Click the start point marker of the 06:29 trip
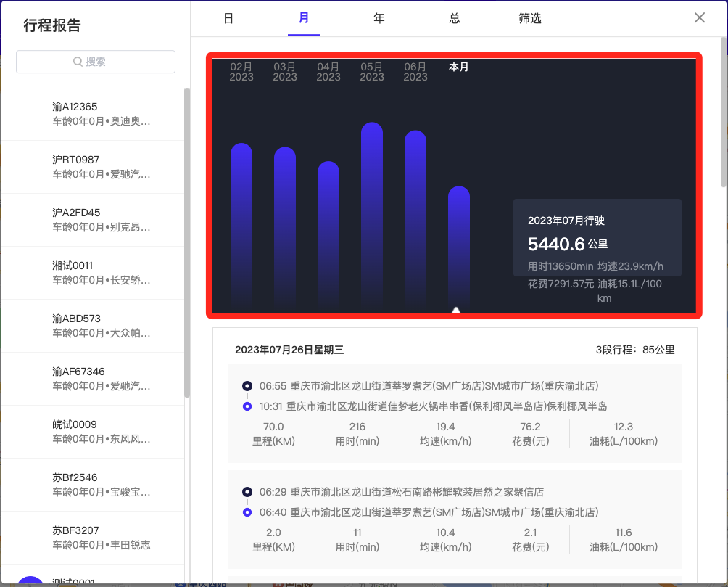 point(247,492)
